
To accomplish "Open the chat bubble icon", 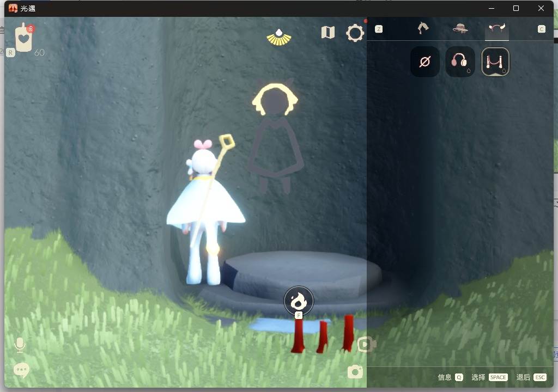I will click(21, 370).
